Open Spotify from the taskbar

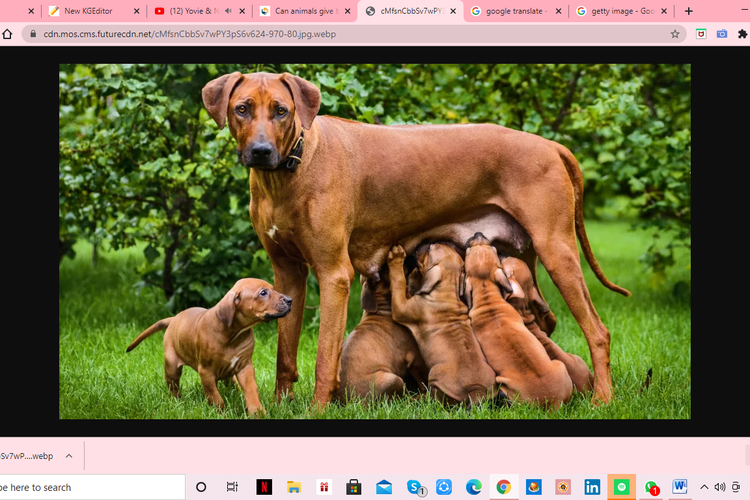tap(622, 487)
